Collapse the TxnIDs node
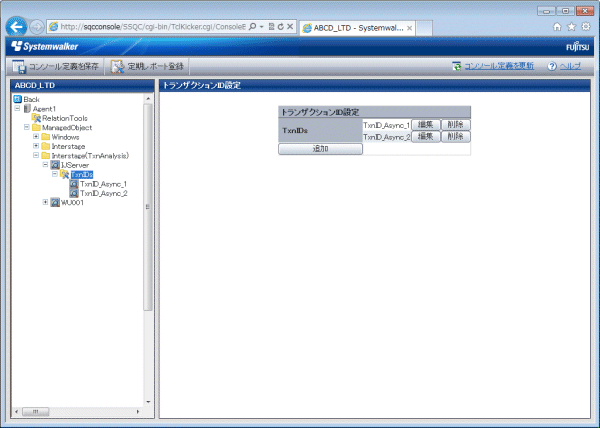This screenshot has height=428, width=600. 55,174
